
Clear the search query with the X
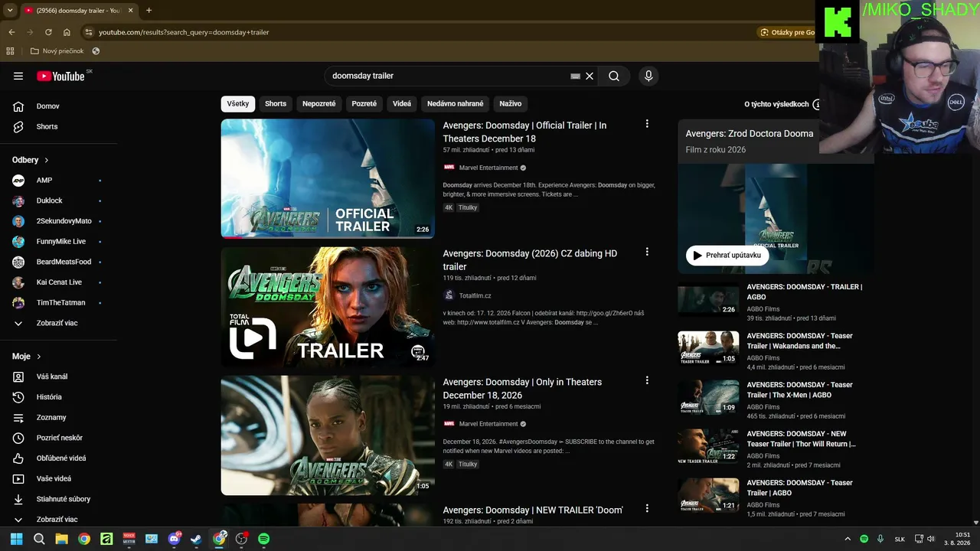tap(590, 76)
